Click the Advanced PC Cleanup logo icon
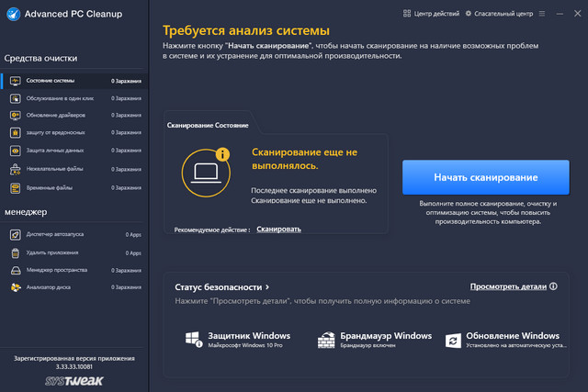 pos(13,15)
